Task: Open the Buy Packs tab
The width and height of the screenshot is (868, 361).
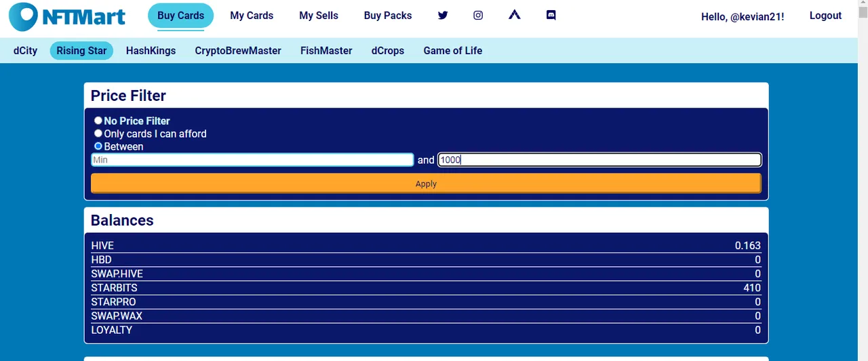Action: coord(388,16)
